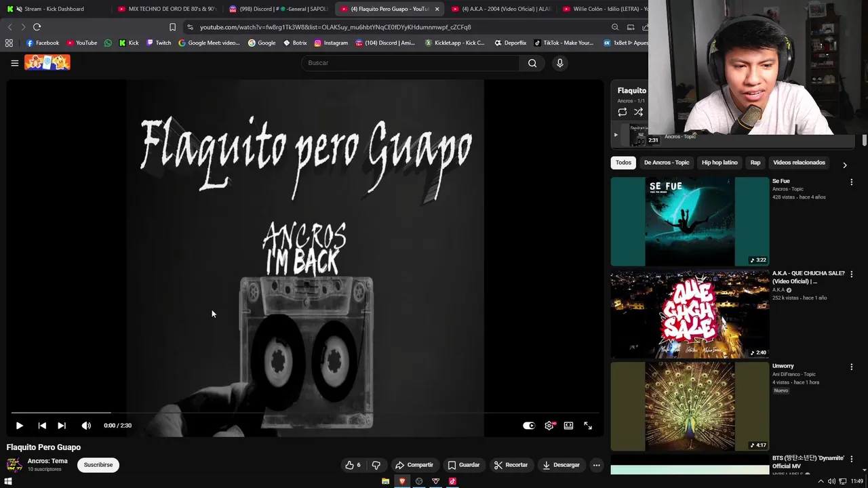Click the browser address bar URL
The width and height of the screenshot is (868, 488).
point(335,27)
